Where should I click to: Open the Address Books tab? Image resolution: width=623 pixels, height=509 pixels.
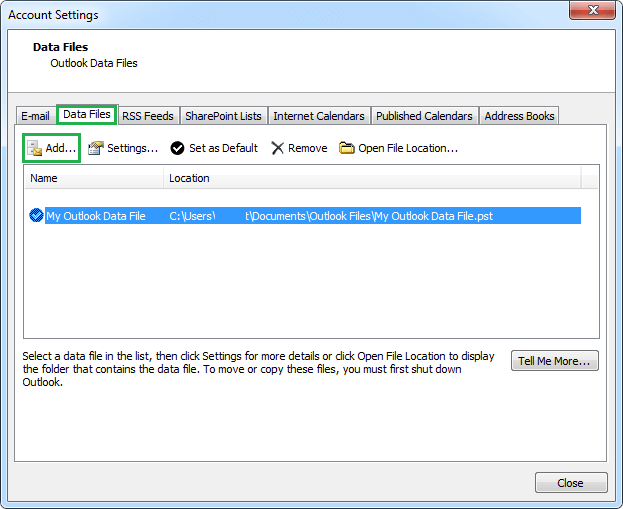coord(519,116)
